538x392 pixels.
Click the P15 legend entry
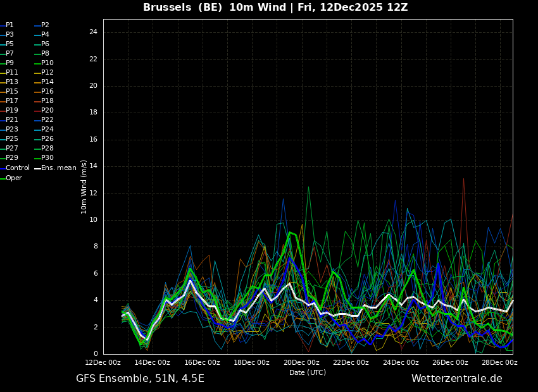(x=12, y=92)
